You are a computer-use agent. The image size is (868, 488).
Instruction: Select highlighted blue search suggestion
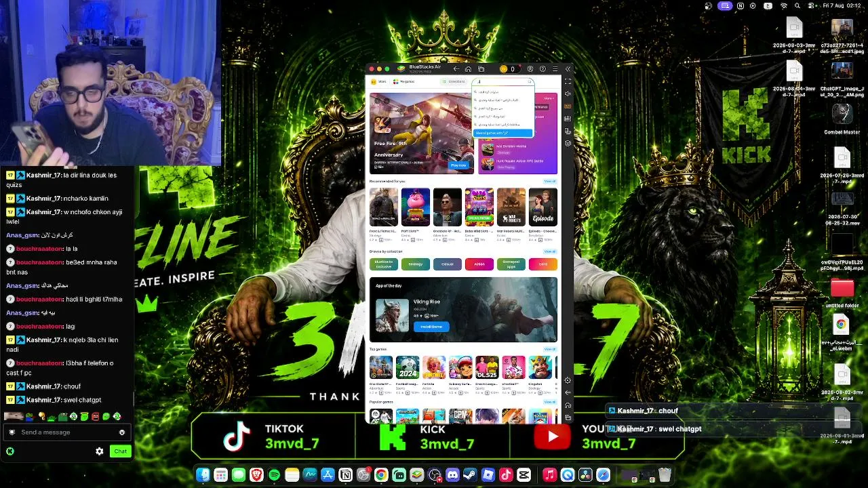click(502, 133)
